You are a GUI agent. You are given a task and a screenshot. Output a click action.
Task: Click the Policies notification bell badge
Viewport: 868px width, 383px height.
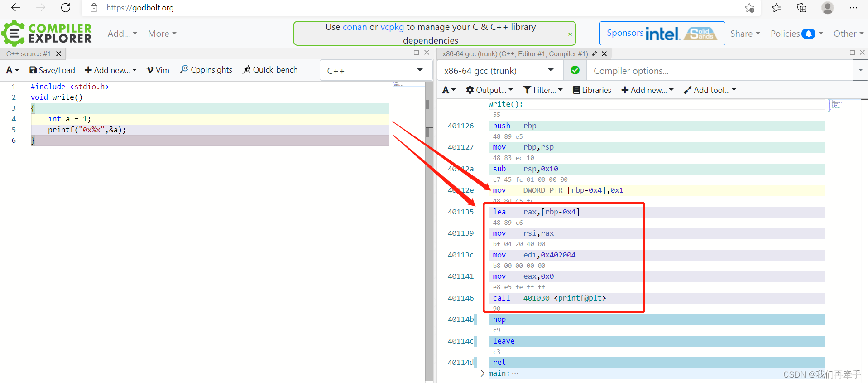[808, 34]
